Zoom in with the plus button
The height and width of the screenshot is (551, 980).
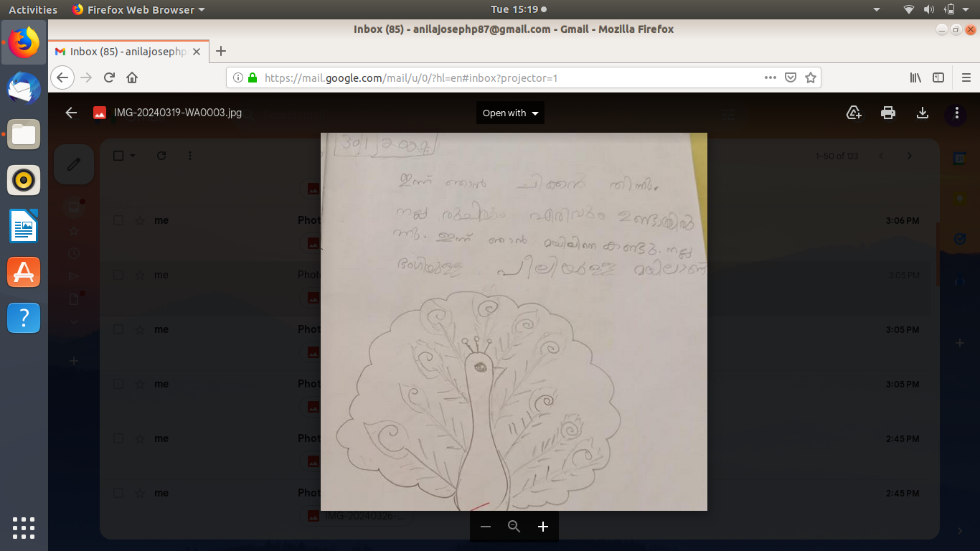(543, 527)
